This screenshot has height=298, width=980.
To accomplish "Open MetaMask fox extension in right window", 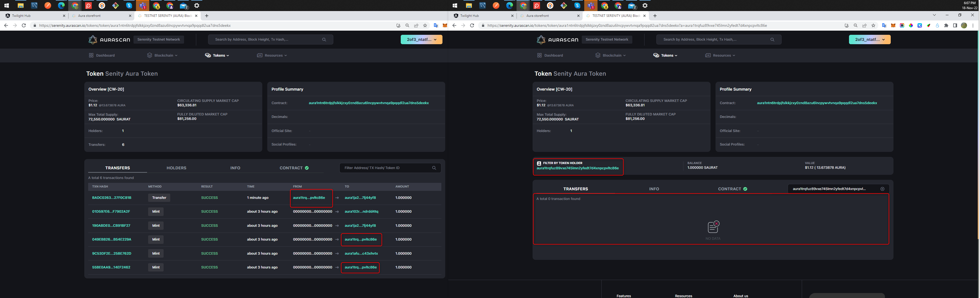I will pyautogui.click(x=893, y=25).
